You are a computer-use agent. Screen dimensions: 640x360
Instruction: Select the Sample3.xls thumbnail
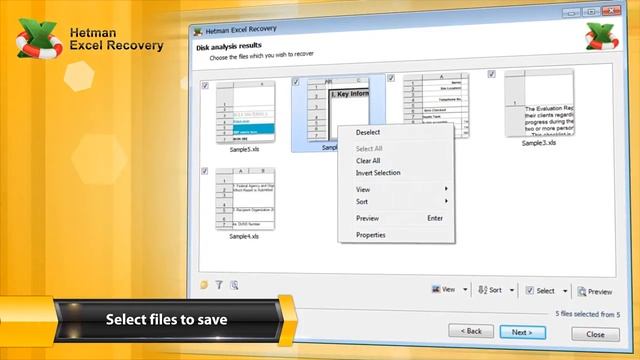(x=539, y=103)
